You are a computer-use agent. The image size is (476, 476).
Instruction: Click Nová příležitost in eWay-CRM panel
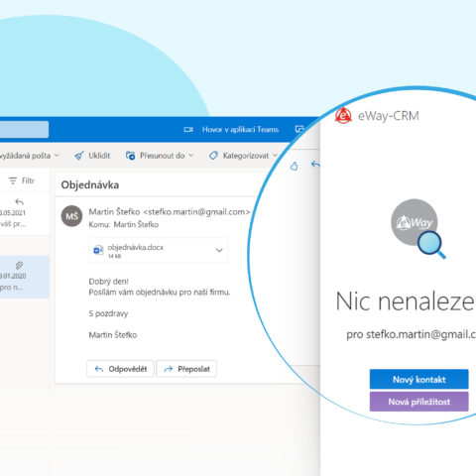click(x=418, y=402)
